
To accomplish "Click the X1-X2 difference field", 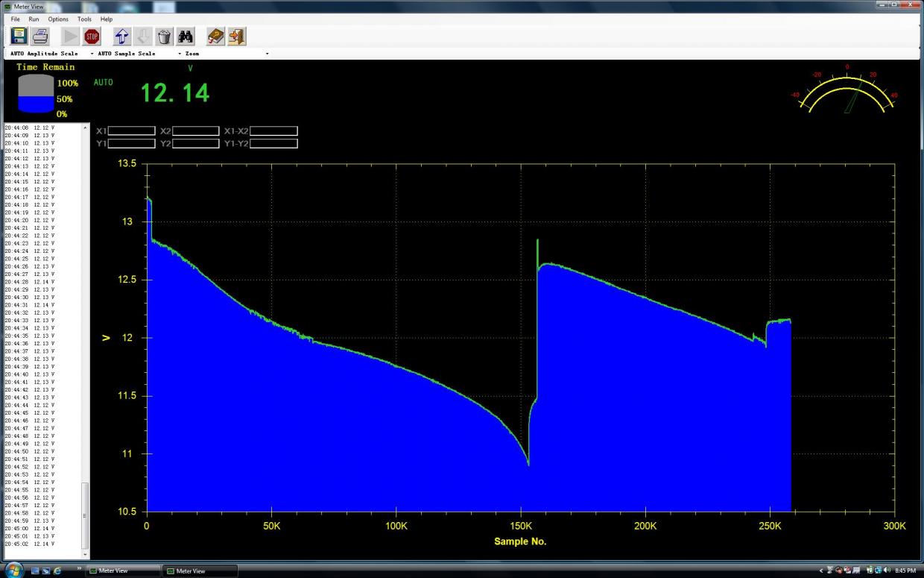I will click(273, 131).
